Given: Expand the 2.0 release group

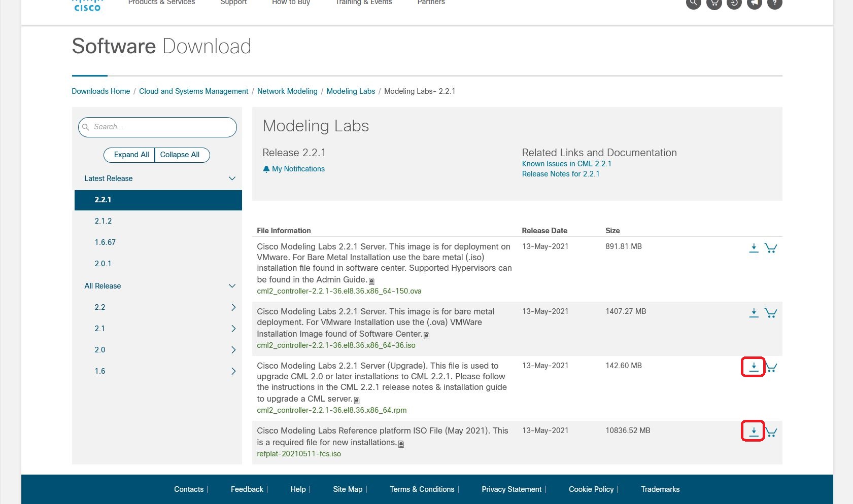Looking at the screenshot, I should [233, 350].
